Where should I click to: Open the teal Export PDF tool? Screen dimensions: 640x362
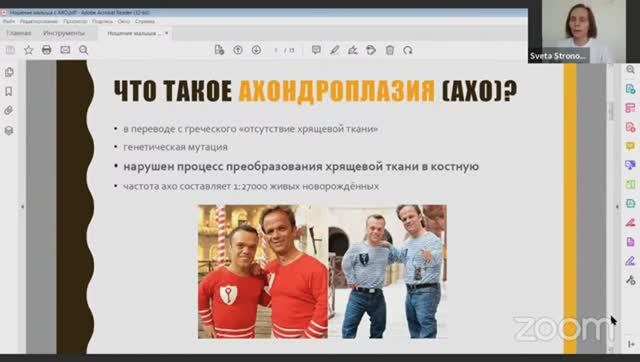tap(630, 89)
